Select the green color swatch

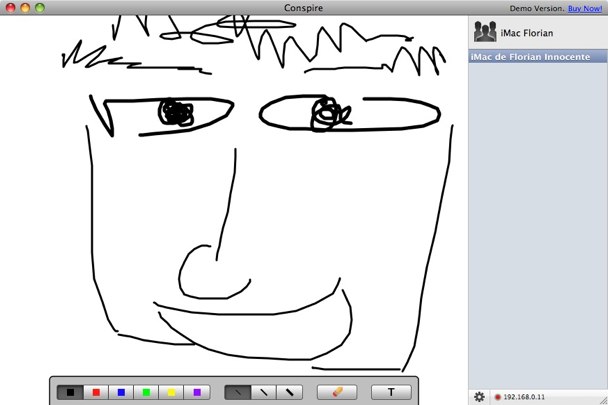pos(146,393)
